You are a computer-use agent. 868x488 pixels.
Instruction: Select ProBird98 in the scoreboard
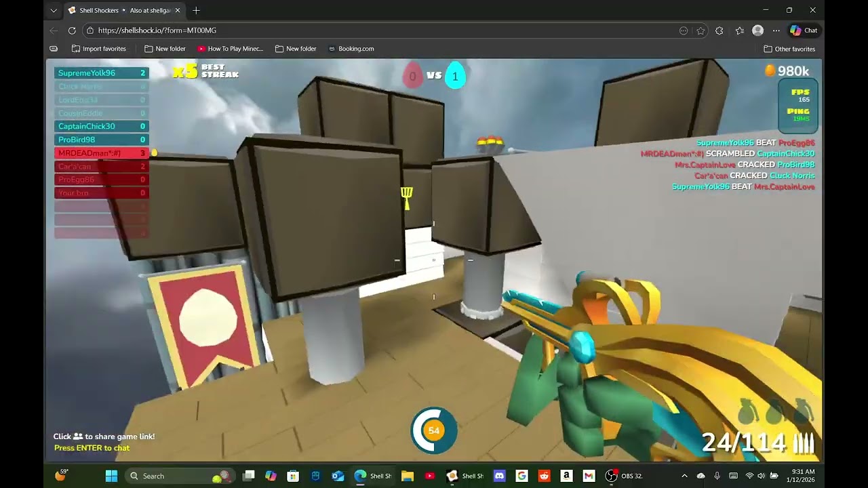(102, 140)
